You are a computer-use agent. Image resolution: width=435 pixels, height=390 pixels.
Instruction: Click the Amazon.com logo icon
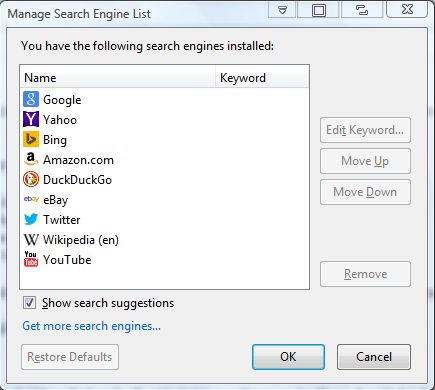[x=31, y=159]
